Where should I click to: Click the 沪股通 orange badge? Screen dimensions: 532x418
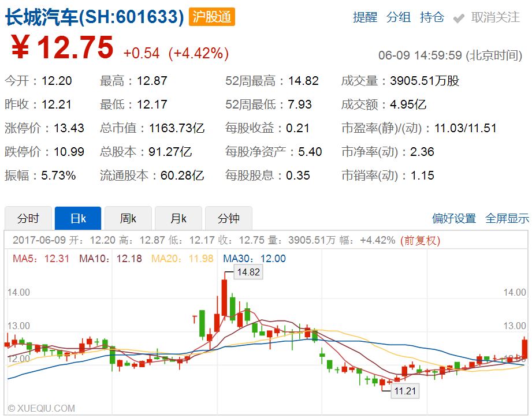212,17
